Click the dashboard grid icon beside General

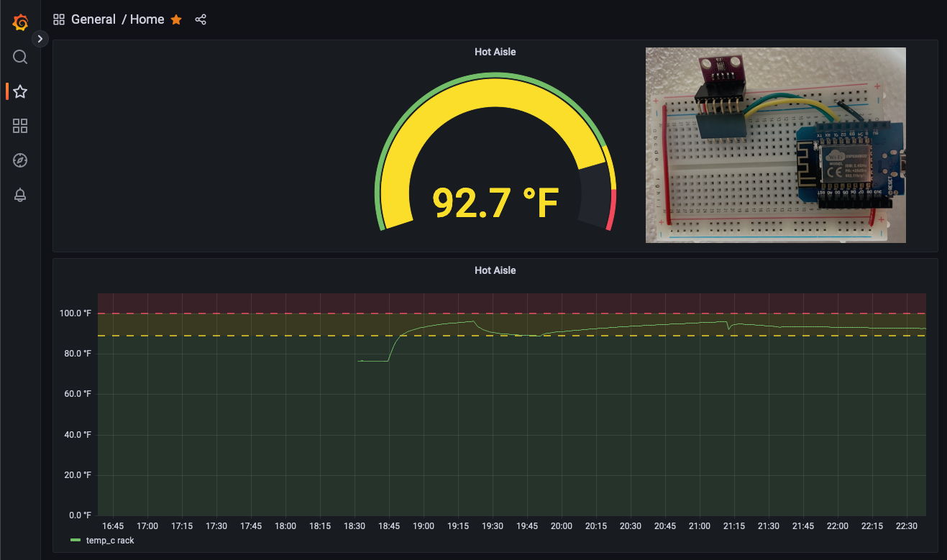pyautogui.click(x=59, y=20)
